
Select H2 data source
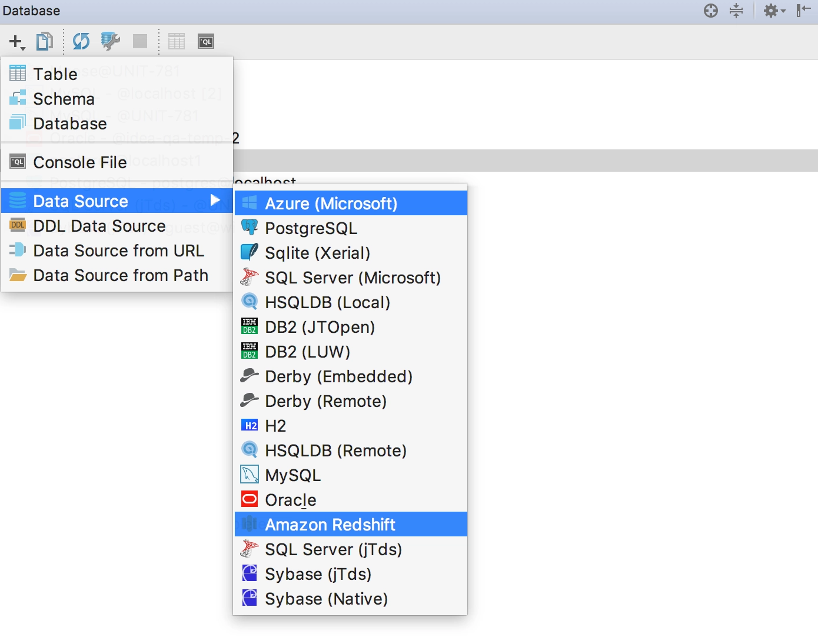click(351, 426)
